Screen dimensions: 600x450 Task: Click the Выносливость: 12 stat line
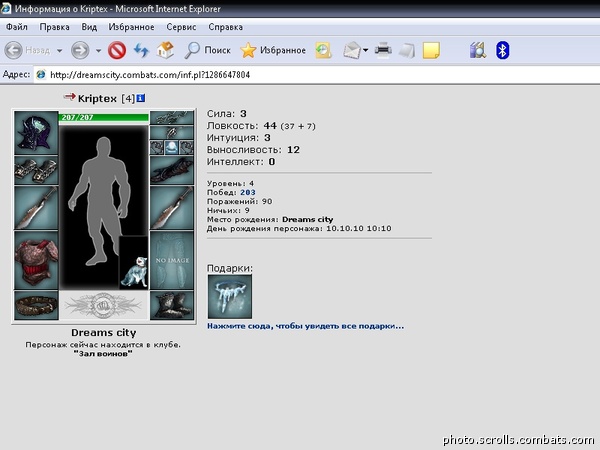click(x=253, y=150)
